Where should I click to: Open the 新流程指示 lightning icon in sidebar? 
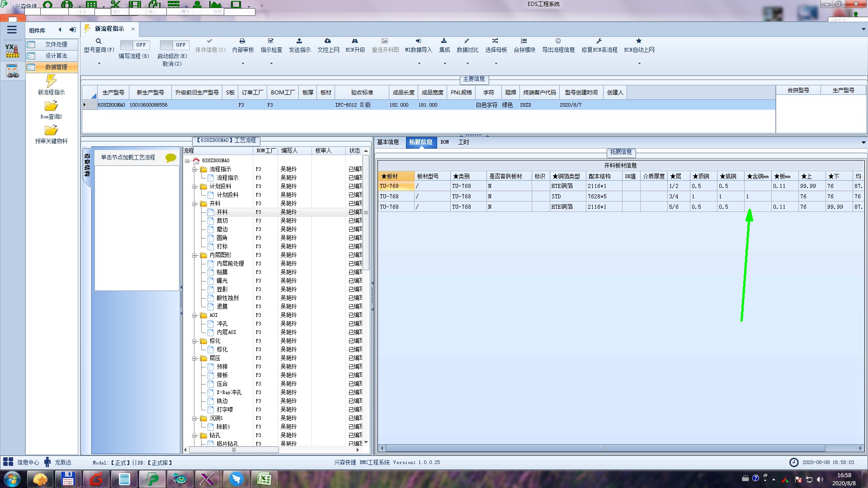coord(51,81)
